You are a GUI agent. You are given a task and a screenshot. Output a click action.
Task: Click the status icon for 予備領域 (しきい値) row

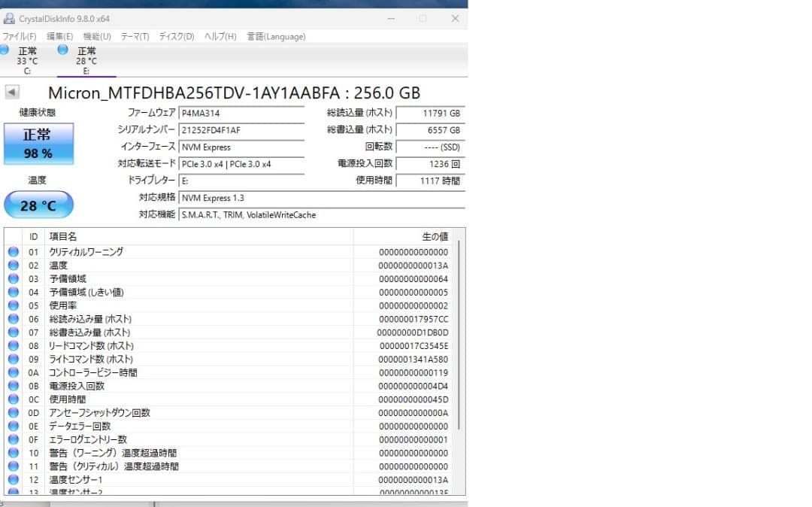click(14, 292)
